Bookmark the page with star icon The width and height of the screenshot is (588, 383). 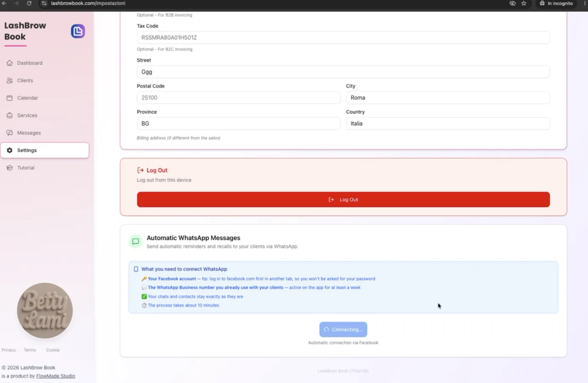524,3
